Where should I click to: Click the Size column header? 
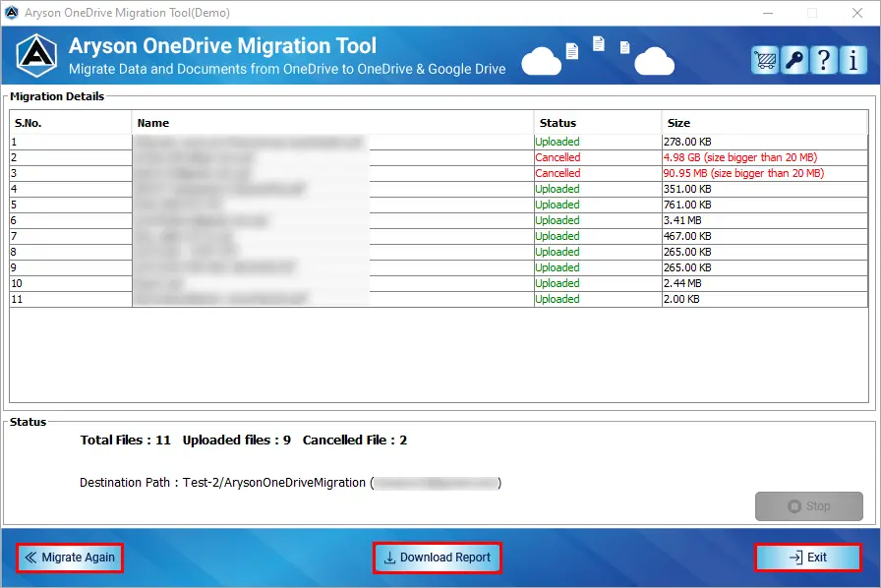[x=765, y=123]
